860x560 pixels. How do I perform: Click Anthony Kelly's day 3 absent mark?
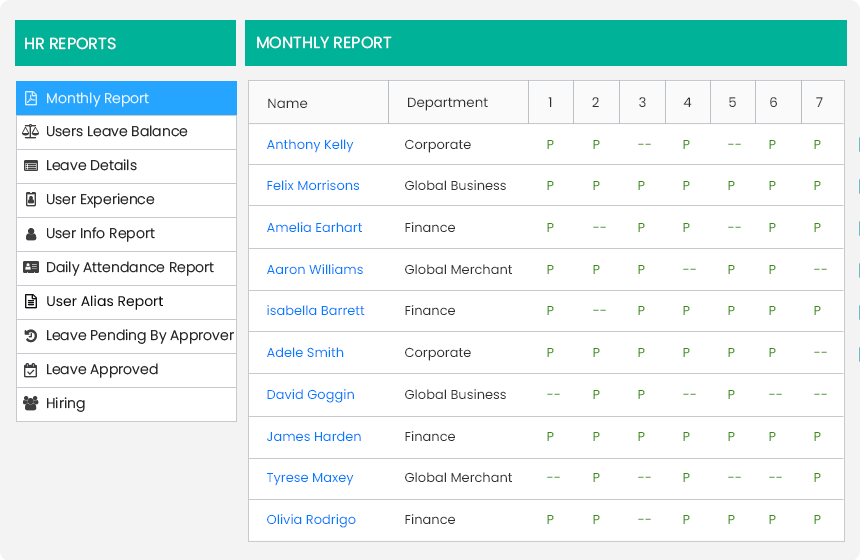point(644,145)
